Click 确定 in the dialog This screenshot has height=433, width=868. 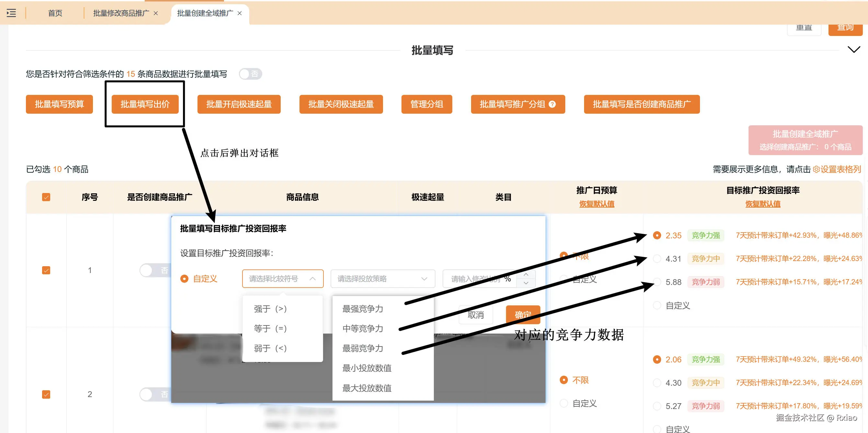coord(523,315)
